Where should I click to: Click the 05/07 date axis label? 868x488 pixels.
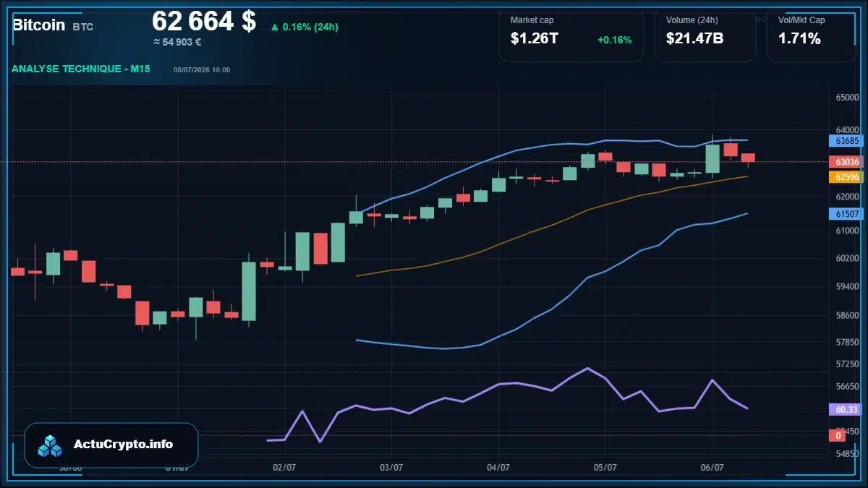coord(605,468)
